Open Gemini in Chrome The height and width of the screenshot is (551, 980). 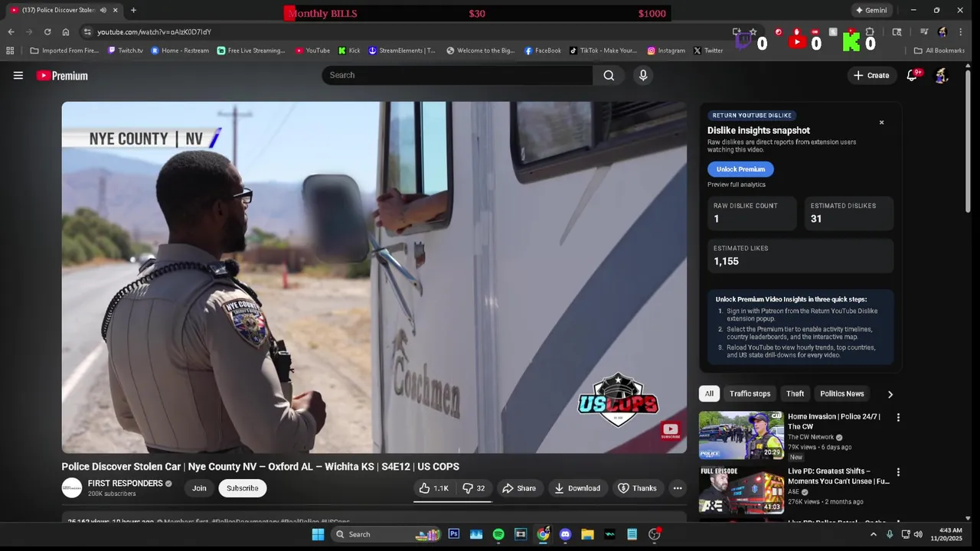tap(871, 10)
